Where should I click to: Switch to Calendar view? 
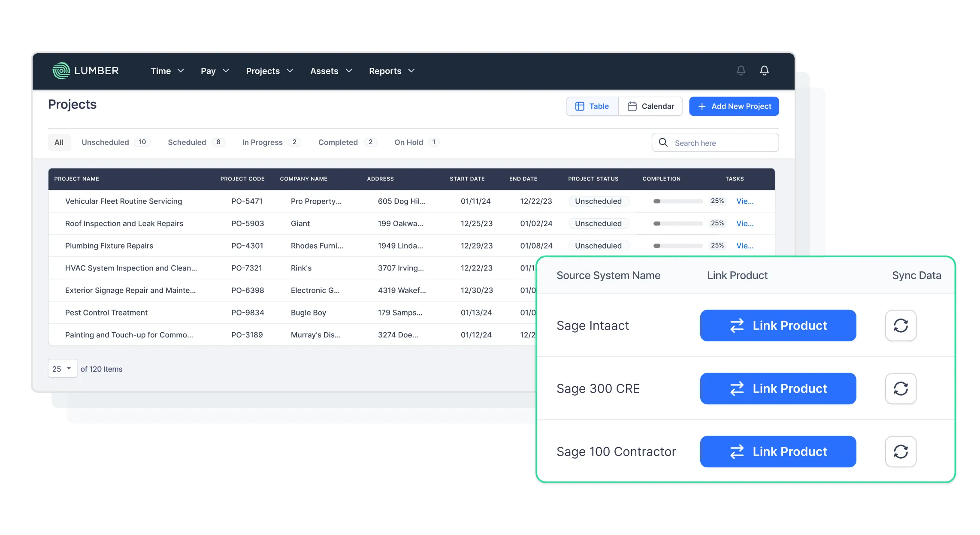650,106
